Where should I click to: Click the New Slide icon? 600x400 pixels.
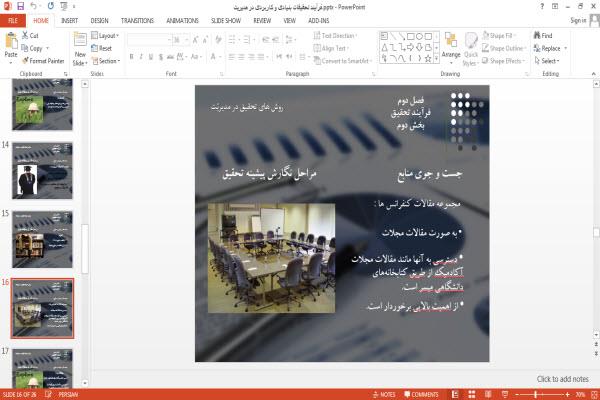80,41
